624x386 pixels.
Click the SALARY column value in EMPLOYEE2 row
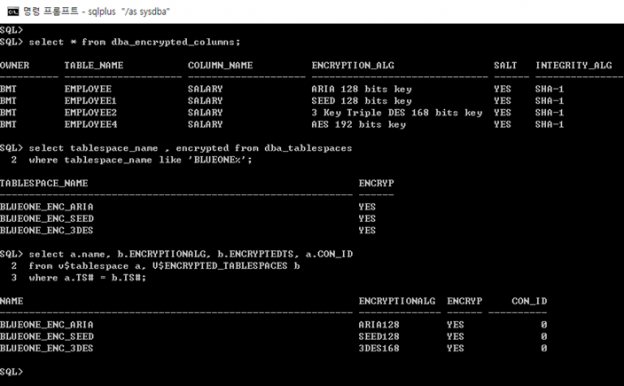[x=205, y=113]
